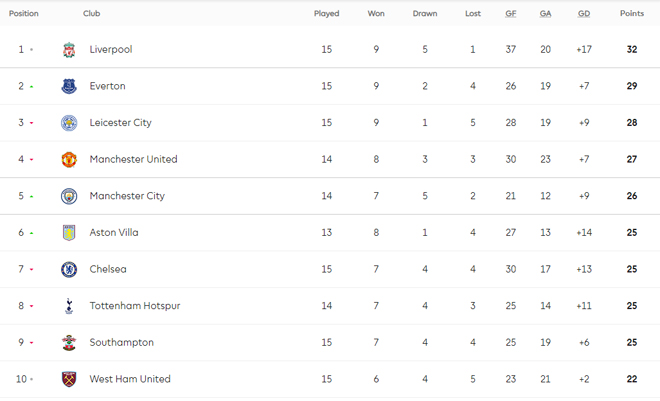Expand the Chelsea row for details

330,269
